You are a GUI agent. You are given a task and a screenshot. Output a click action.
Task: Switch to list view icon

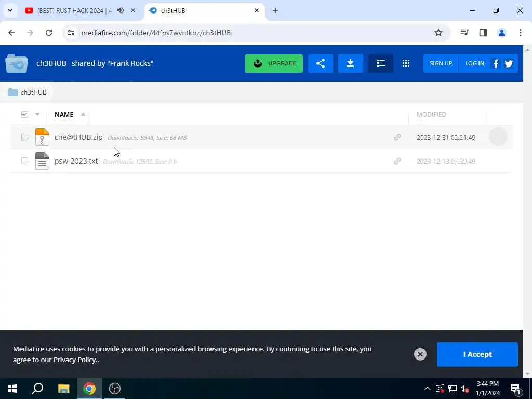[x=381, y=63]
